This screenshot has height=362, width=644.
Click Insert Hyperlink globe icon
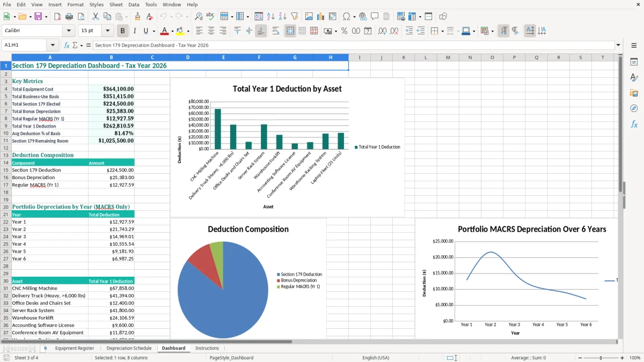point(363,17)
